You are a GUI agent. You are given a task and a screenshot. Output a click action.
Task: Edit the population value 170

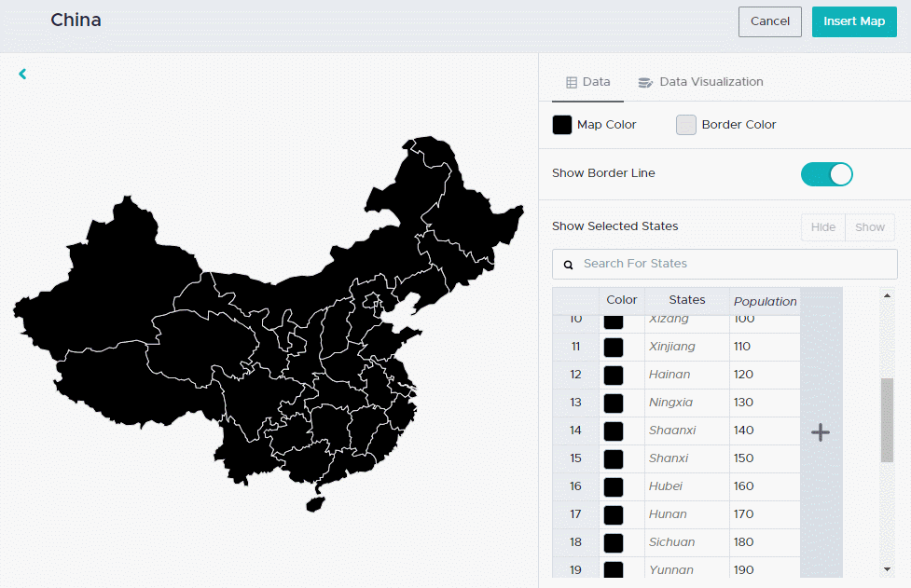click(x=765, y=514)
